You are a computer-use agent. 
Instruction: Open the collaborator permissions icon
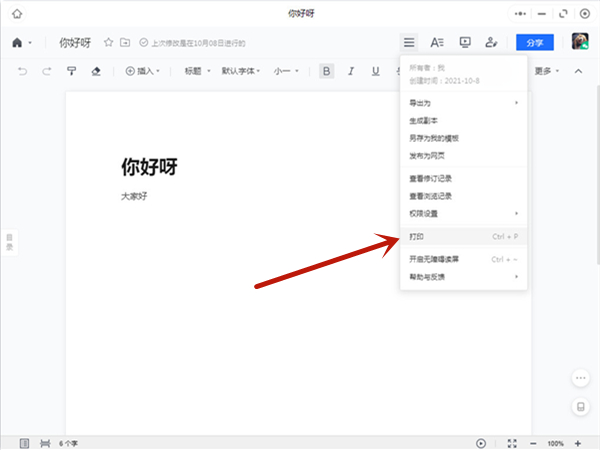491,42
